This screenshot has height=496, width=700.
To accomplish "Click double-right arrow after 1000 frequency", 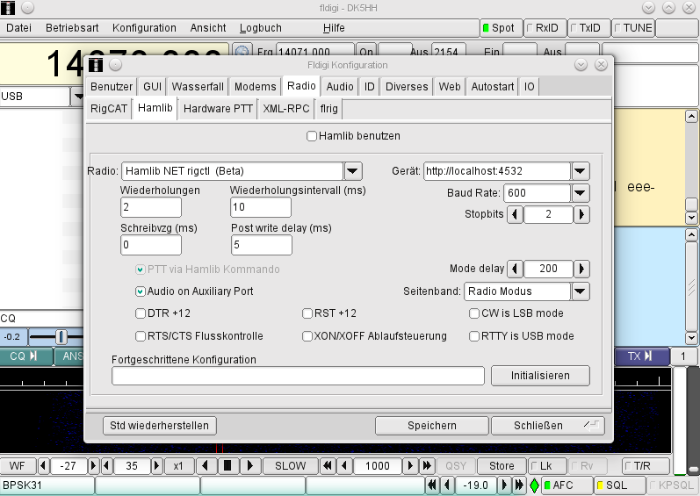I will 427,466.
